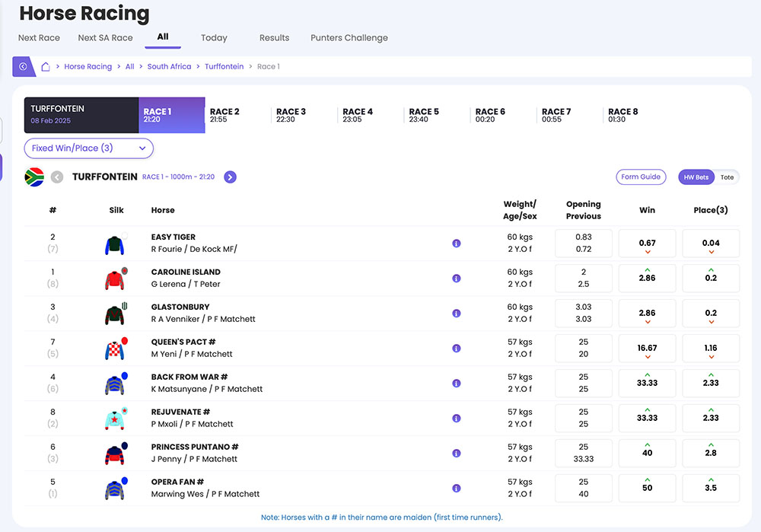This screenshot has height=532, width=761.
Task: Select Race 8 at 01:30
Action: tap(623, 115)
